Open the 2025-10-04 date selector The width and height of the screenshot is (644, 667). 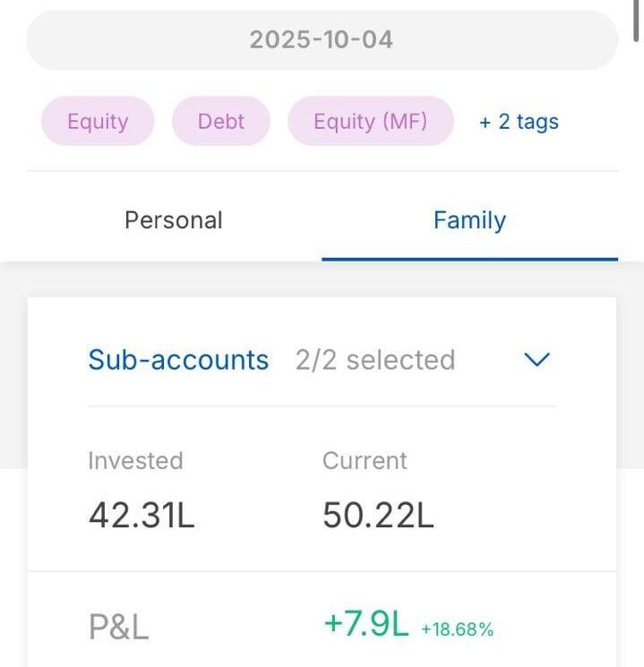click(322, 40)
